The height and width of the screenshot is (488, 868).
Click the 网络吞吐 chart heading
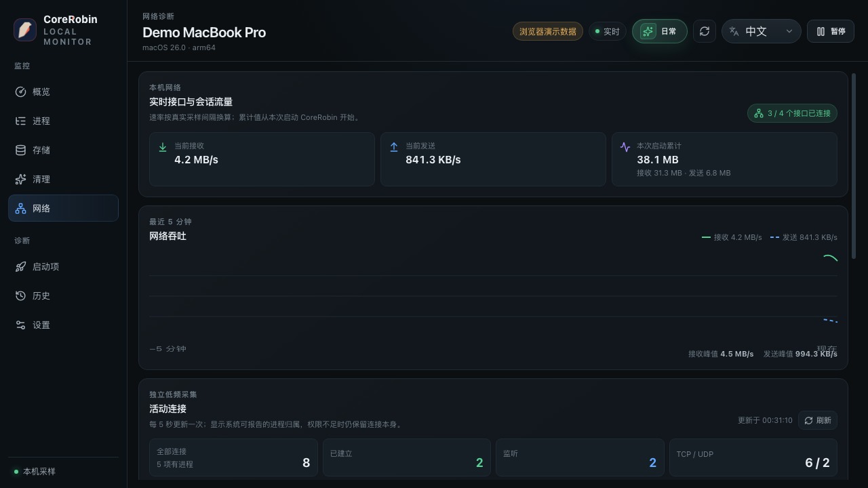(168, 236)
